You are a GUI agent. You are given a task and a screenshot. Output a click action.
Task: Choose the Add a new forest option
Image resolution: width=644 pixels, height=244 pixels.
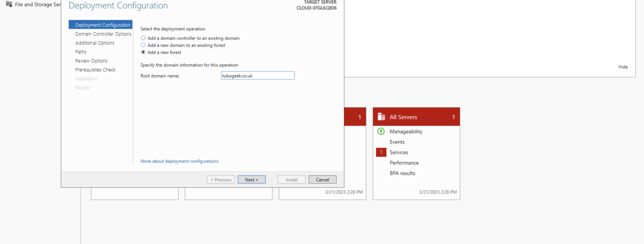click(x=143, y=52)
